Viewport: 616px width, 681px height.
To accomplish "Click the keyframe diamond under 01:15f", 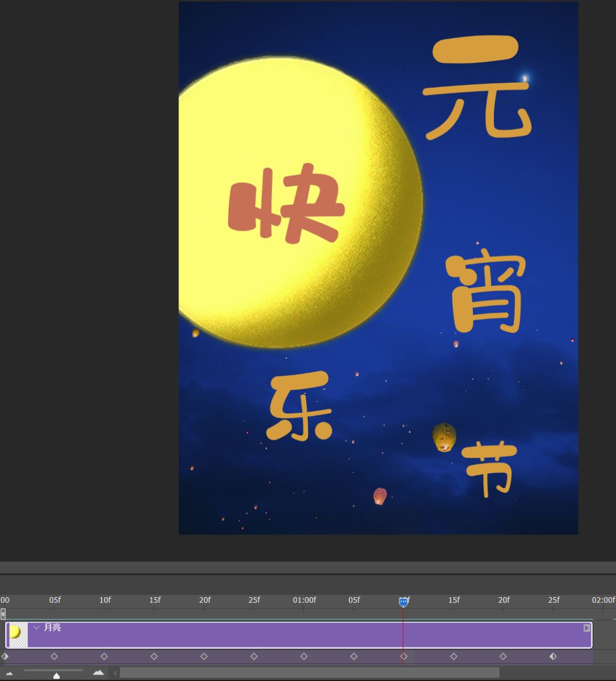I will pyautogui.click(x=453, y=656).
